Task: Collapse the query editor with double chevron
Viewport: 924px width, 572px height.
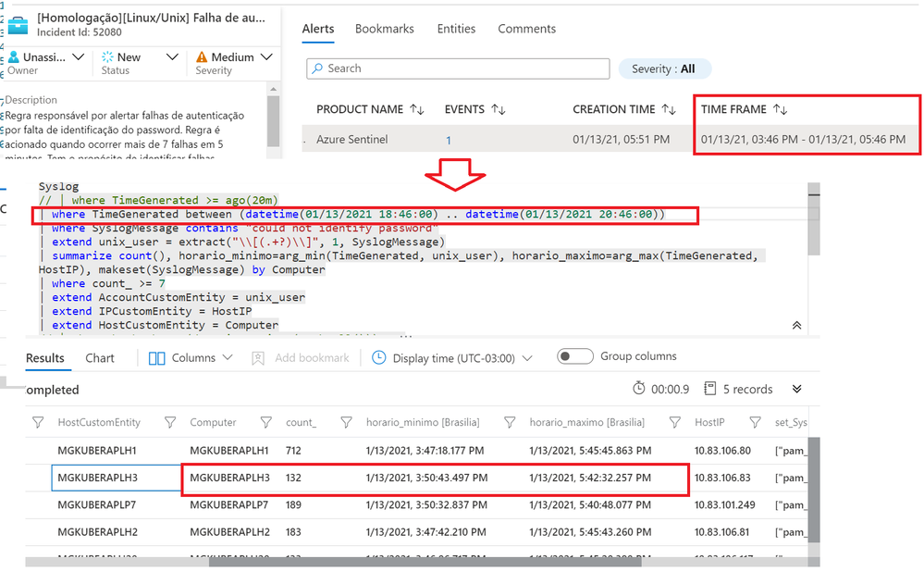Action: click(x=796, y=326)
